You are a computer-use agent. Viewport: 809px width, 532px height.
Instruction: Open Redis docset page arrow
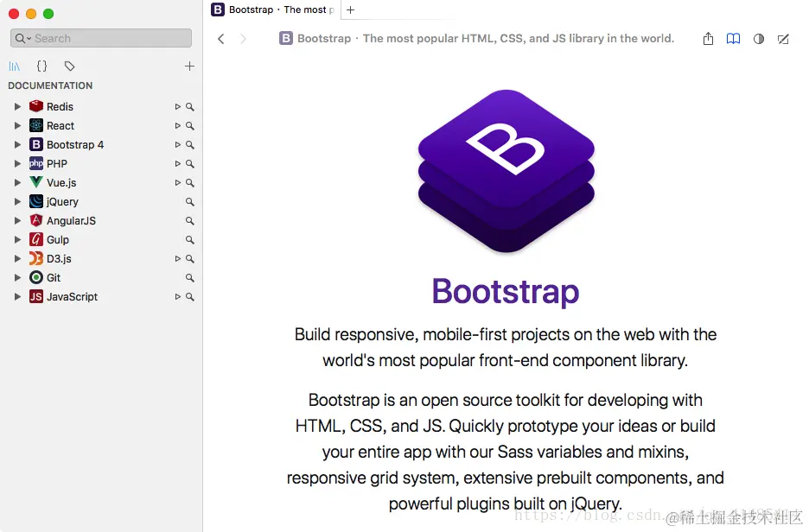click(177, 107)
